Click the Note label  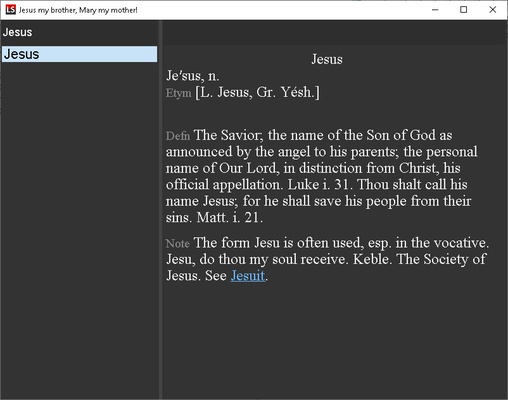[178, 244]
